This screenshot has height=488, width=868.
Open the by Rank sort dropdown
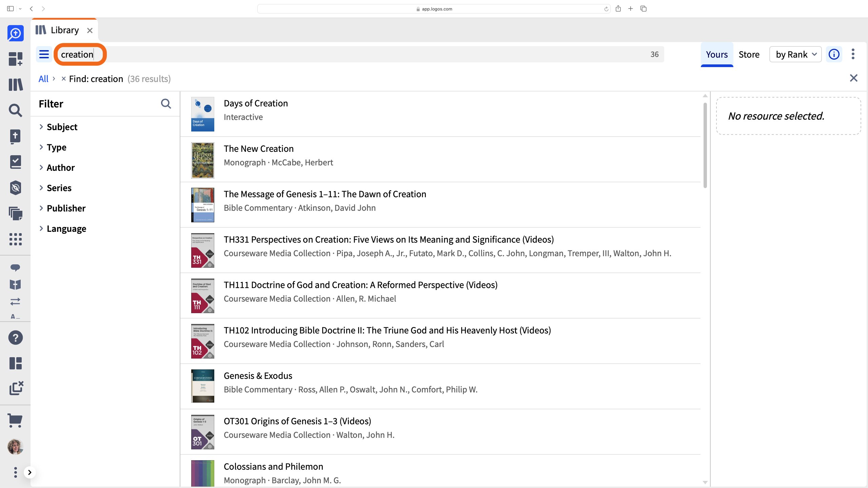[x=795, y=54]
